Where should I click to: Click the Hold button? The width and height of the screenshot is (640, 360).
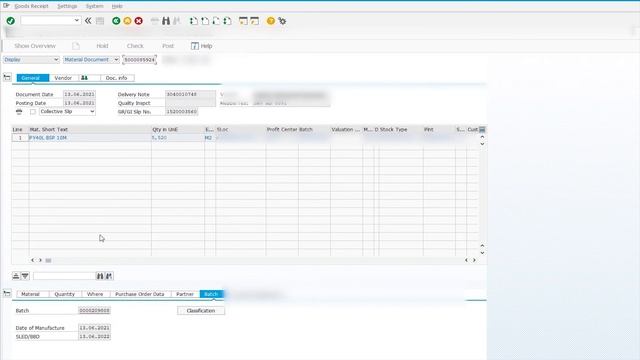[102, 46]
